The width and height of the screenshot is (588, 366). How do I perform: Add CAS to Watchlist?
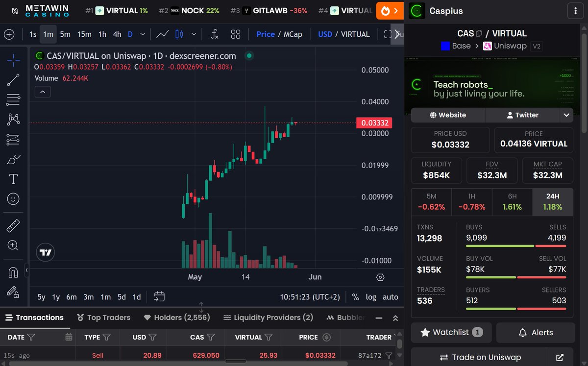[x=451, y=332]
